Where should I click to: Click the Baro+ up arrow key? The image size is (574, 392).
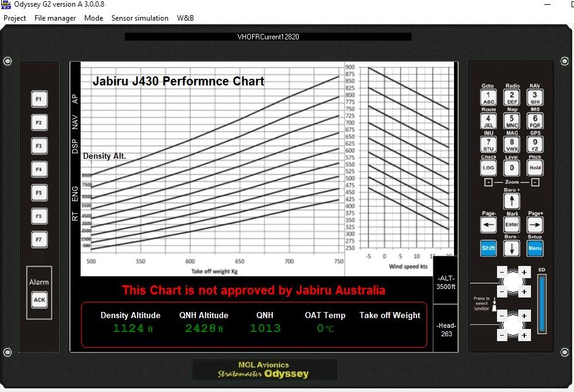[512, 201]
